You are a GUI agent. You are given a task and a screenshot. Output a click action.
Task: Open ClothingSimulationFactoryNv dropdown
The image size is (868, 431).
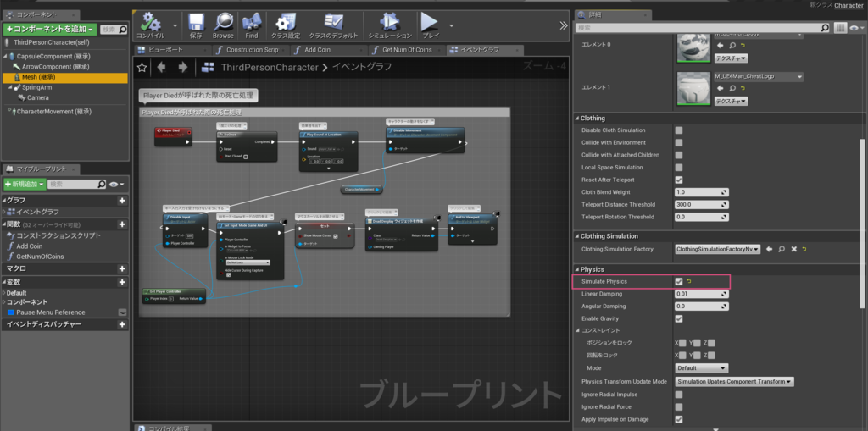point(717,249)
